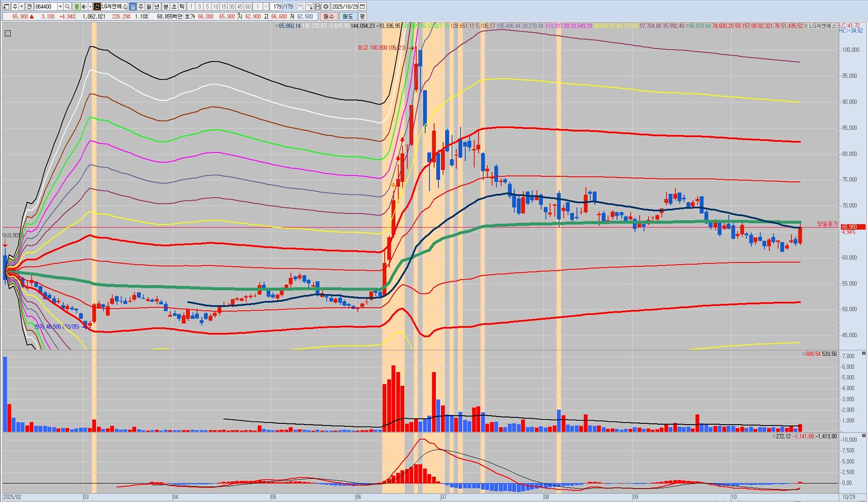Screen dimensions: 868x502
Task: Switch chart to weekly (주) period
Action: pos(141,7)
